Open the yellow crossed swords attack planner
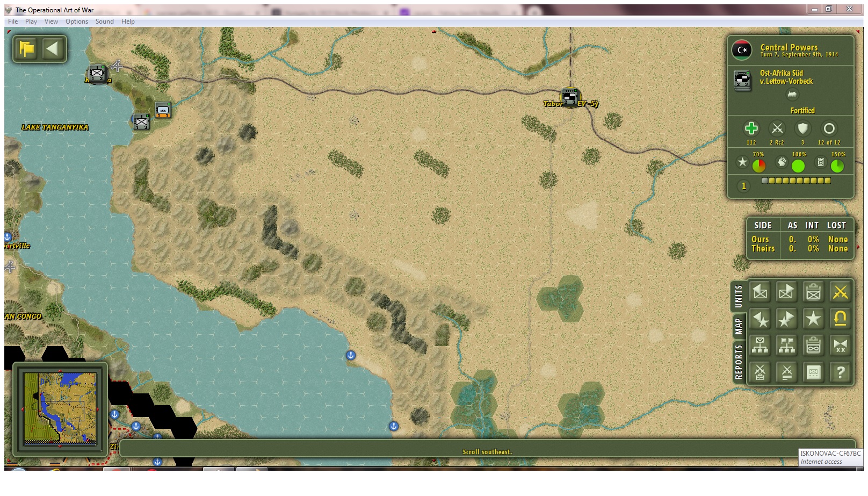Image resolution: width=868 pixels, height=496 pixels. 840,292
